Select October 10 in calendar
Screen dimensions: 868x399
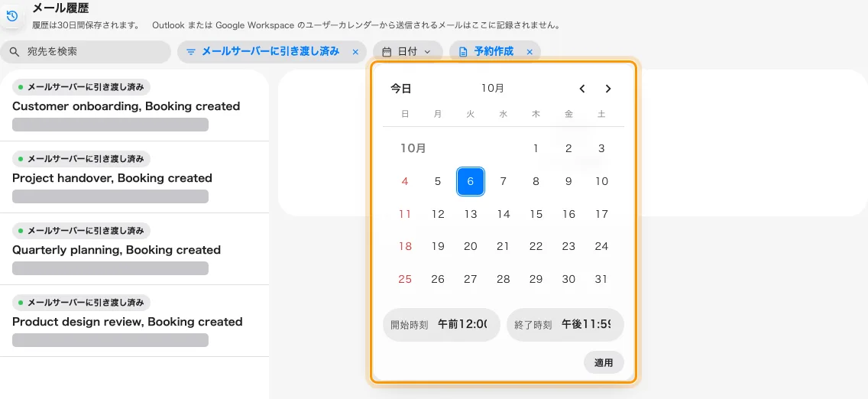click(602, 181)
